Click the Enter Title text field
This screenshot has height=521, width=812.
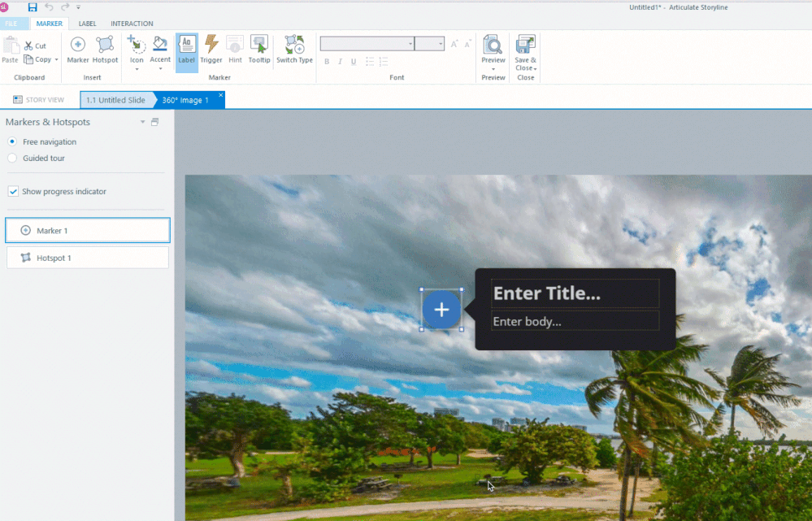click(575, 293)
